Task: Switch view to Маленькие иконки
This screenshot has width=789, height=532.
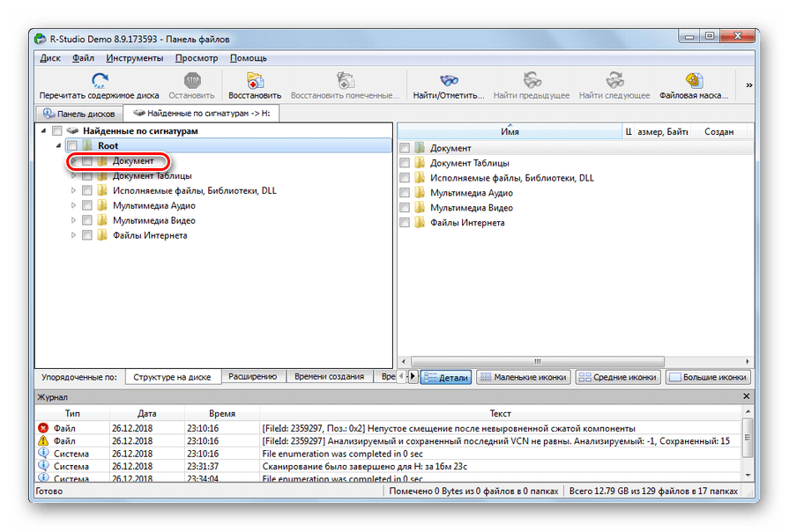Action: coord(524,377)
